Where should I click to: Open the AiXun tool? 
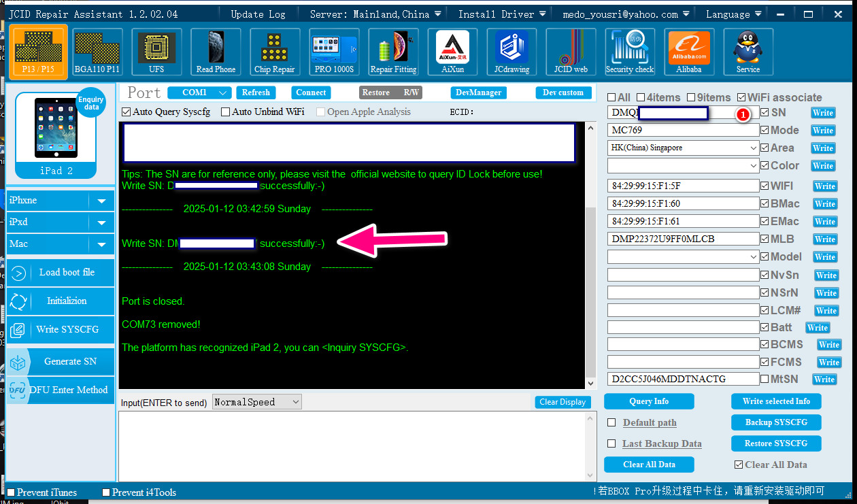[x=452, y=52]
